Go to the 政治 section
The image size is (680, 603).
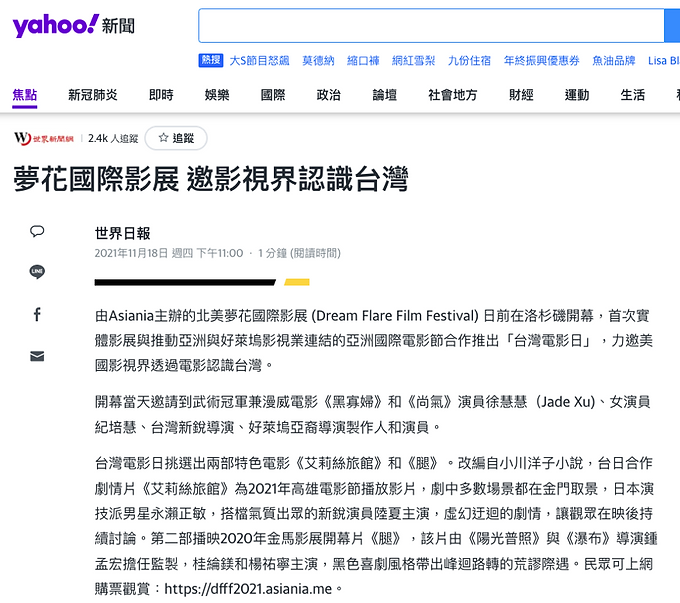pyautogui.click(x=329, y=95)
